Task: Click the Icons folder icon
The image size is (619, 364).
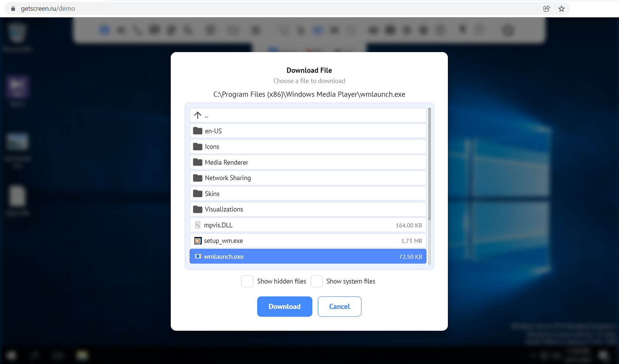Action: pyautogui.click(x=198, y=147)
